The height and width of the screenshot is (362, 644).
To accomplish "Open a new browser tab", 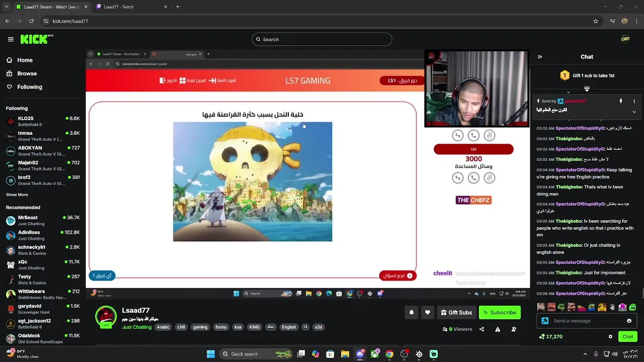I will pos(178,7).
